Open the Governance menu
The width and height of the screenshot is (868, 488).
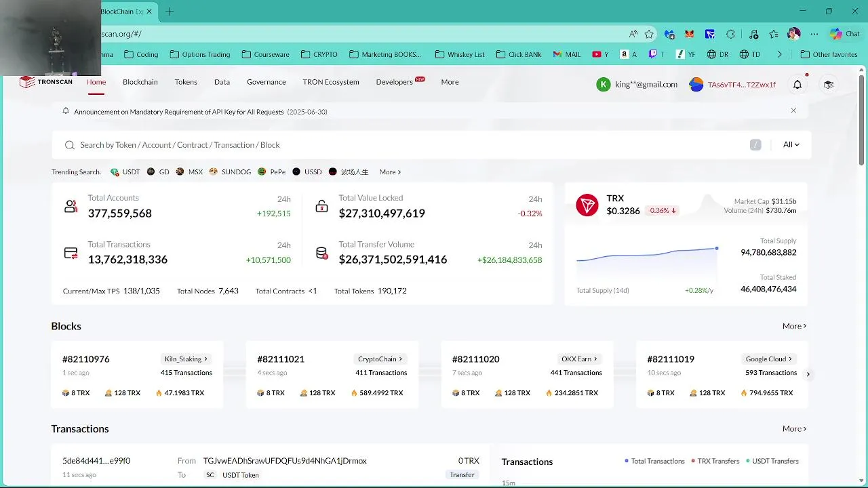[x=266, y=82]
